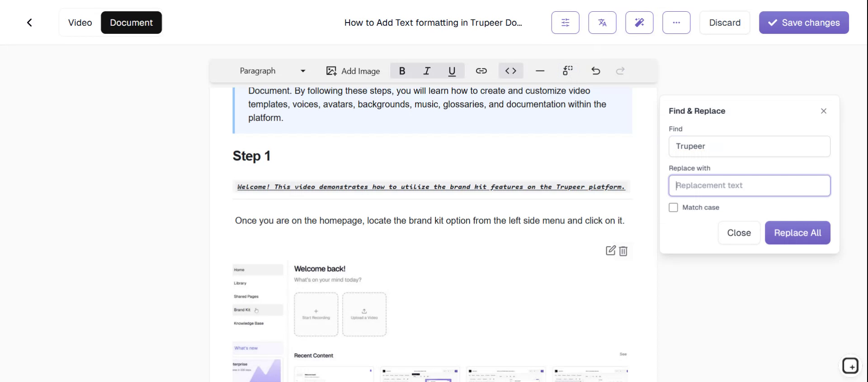Click the Find field containing Trupeer

click(x=750, y=146)
